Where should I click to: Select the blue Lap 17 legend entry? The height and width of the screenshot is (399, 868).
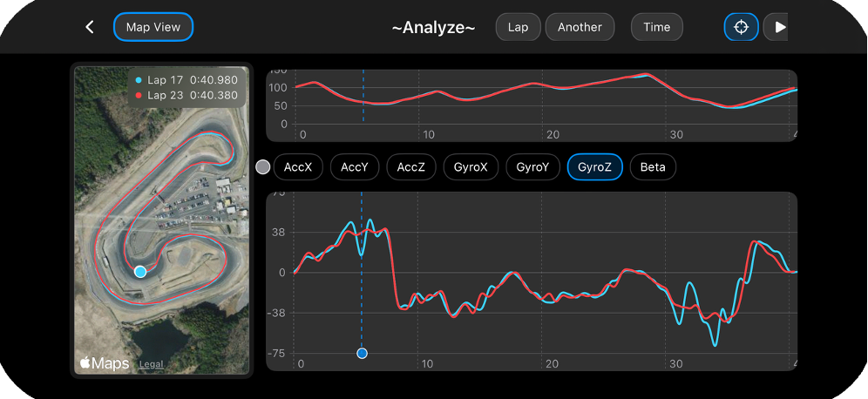tap(186, 81)
